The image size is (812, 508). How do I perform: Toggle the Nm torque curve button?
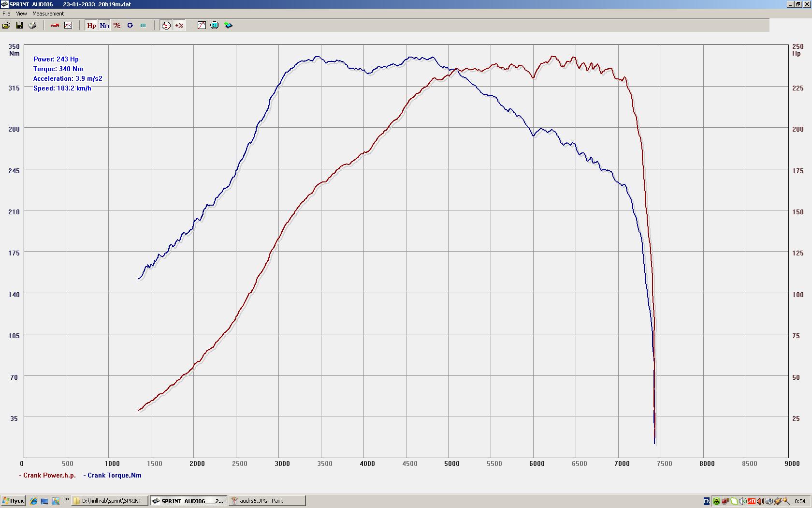coord(104,25)
